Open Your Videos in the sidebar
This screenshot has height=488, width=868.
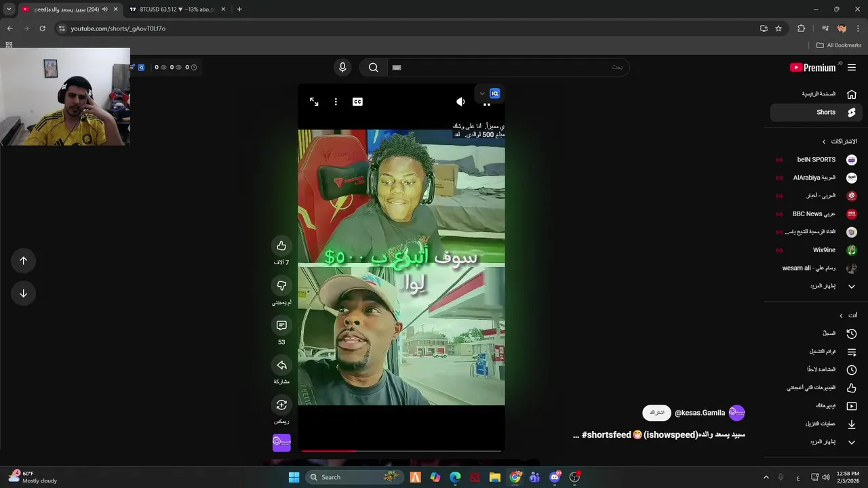816,405
